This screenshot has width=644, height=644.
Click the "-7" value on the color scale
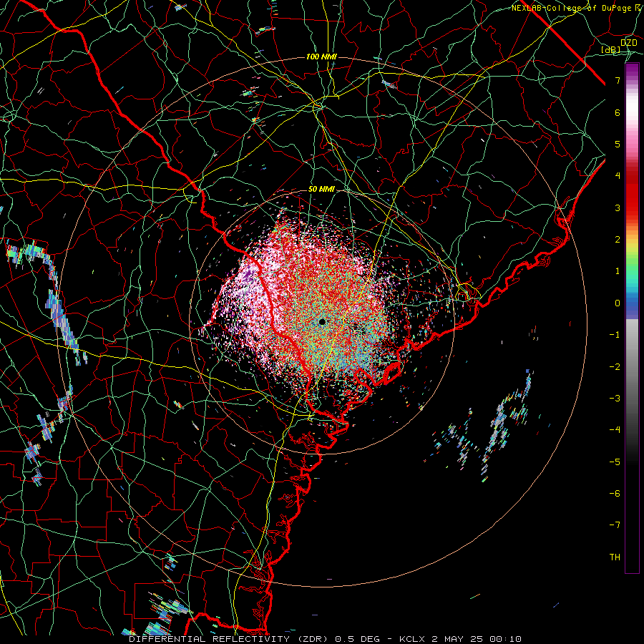tap(615, 525)
